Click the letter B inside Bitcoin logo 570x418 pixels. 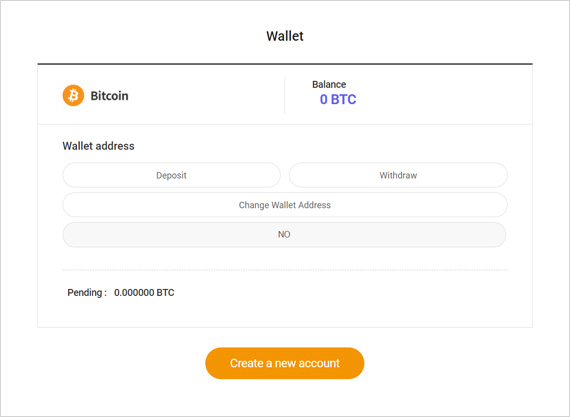73,96
